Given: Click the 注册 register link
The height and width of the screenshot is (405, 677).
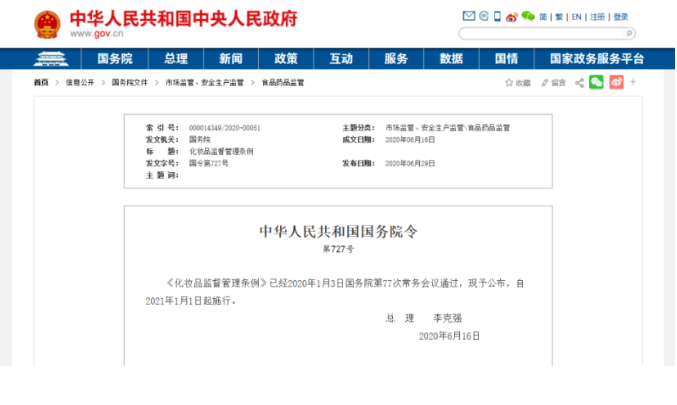Looking at the screenshot, I should click(598, 17).
